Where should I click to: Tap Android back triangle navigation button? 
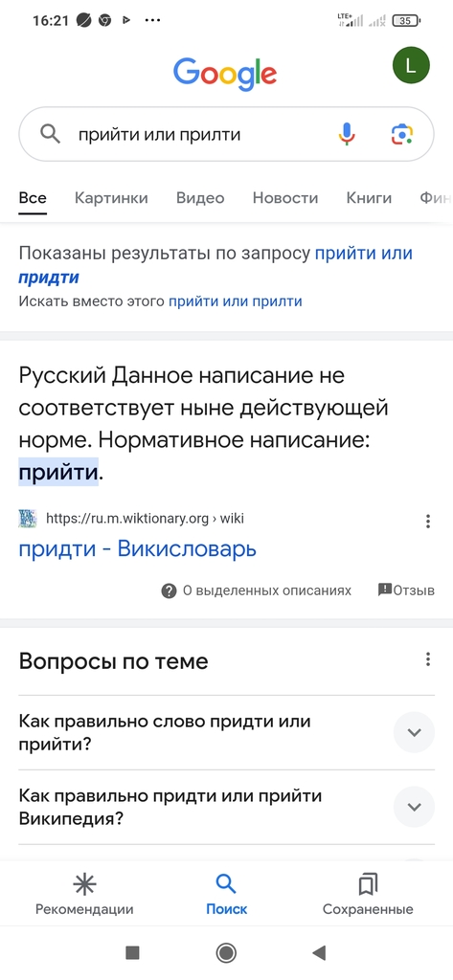(x=319, y=952)
